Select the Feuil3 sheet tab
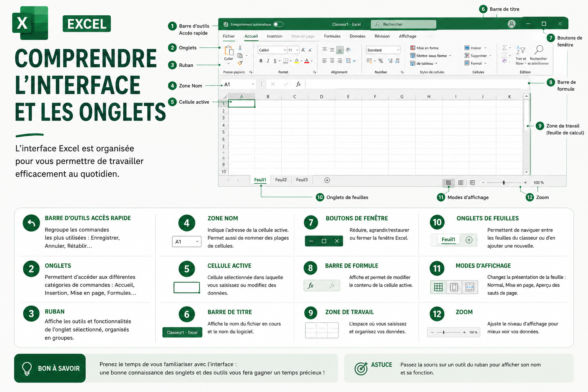The image size is (588, 392). click(x=302, y=180)
